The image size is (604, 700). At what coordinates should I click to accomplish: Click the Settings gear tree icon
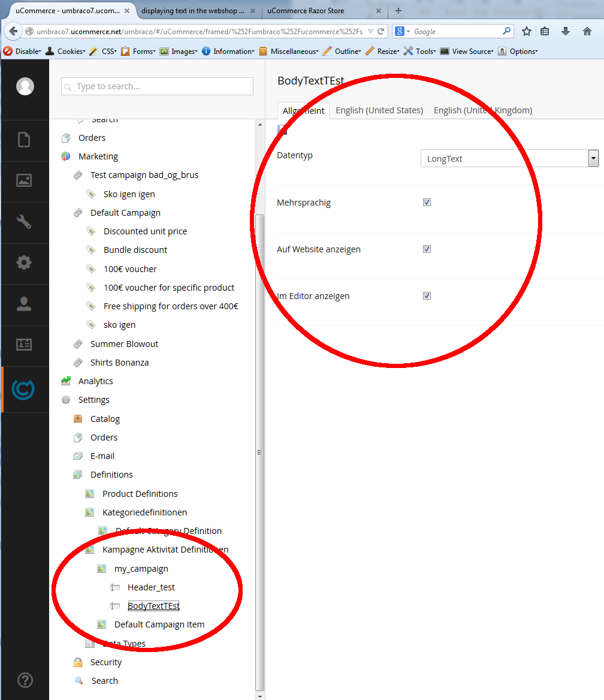(x=66, y=400)
